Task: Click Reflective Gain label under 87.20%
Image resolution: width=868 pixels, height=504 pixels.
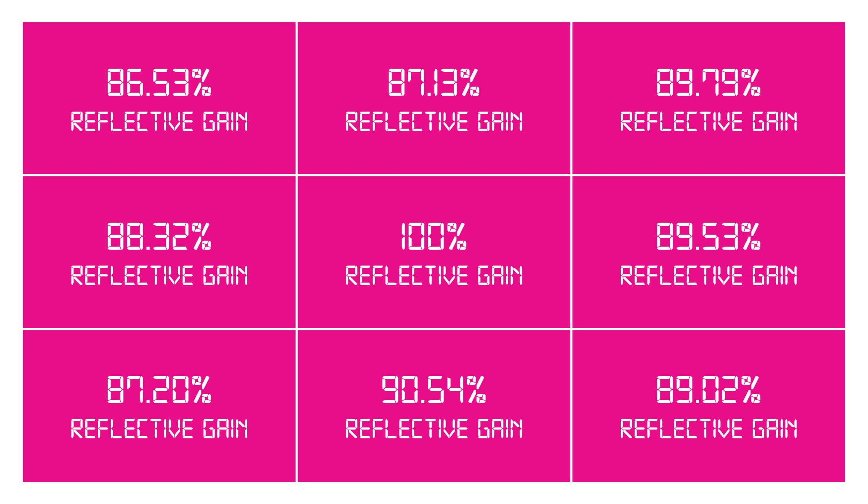Action: point(159,429)
